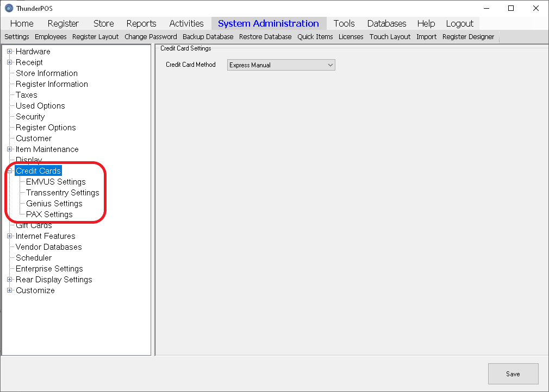Switch to the Register menu tab

[x=63, y=23]
